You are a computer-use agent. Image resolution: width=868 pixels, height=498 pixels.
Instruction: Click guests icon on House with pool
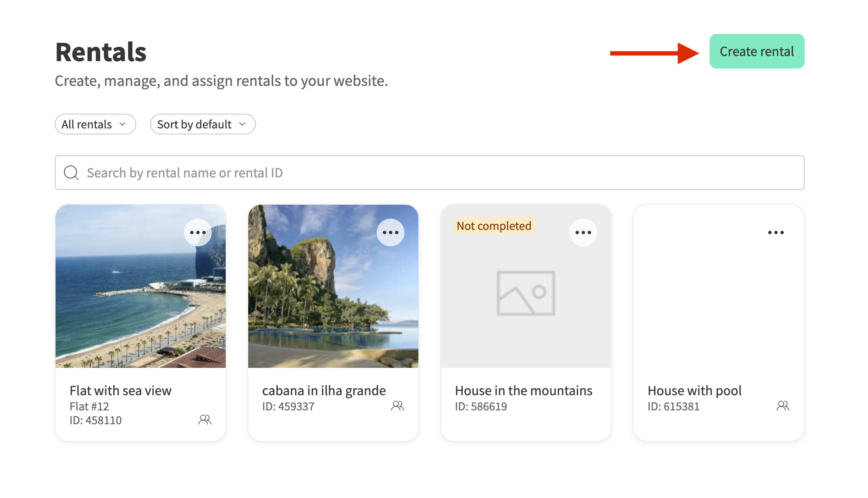[783, 406]
